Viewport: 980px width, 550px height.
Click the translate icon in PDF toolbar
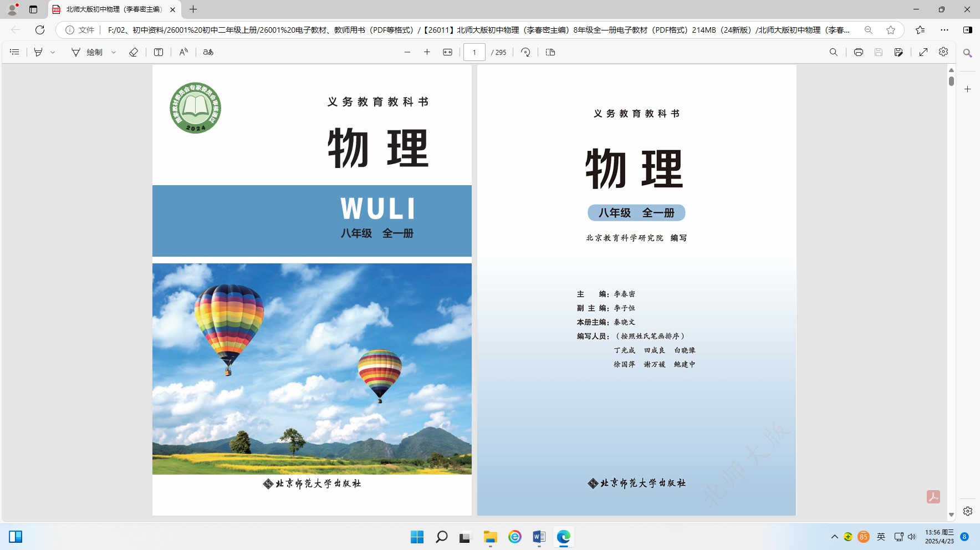point(208,52)
